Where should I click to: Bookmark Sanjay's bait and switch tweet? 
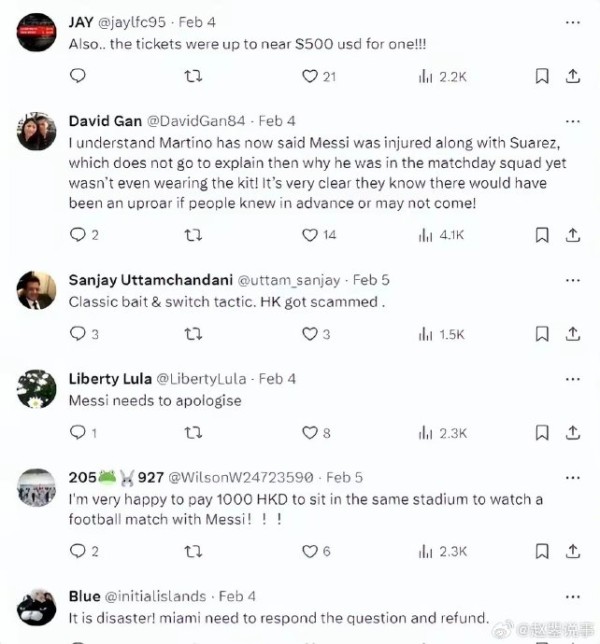[x=541, y=334]
